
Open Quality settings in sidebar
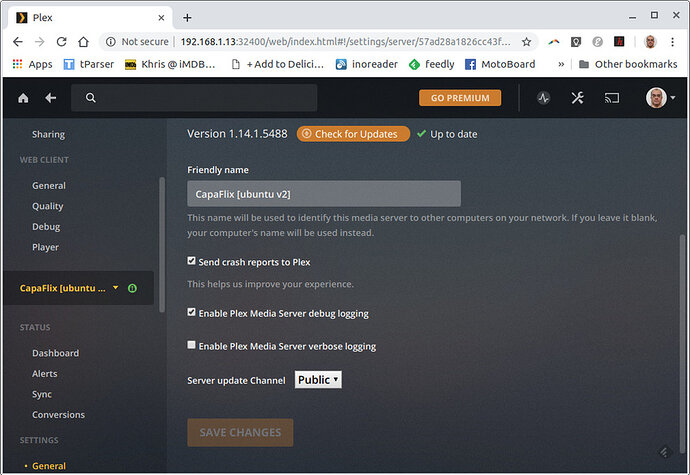coord(48,206)
